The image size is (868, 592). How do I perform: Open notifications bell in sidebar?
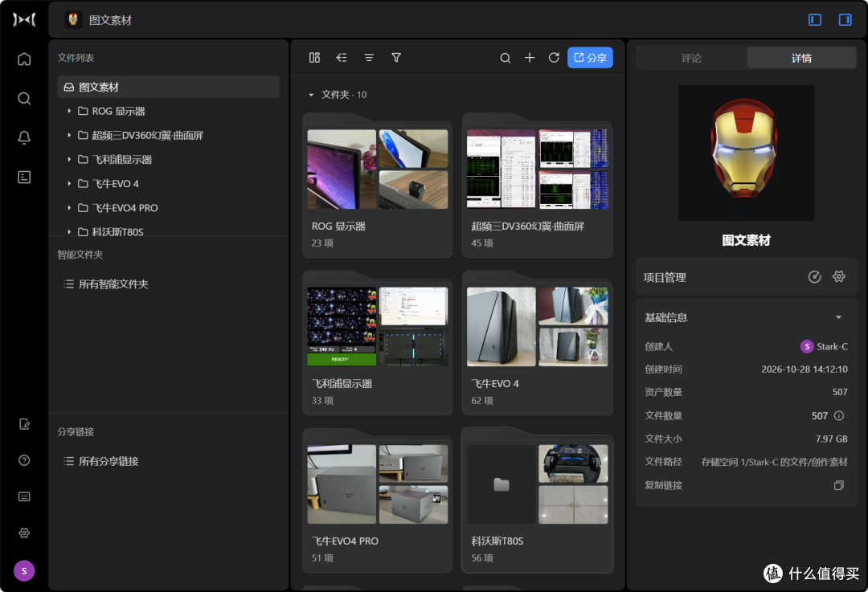[24, 138]
